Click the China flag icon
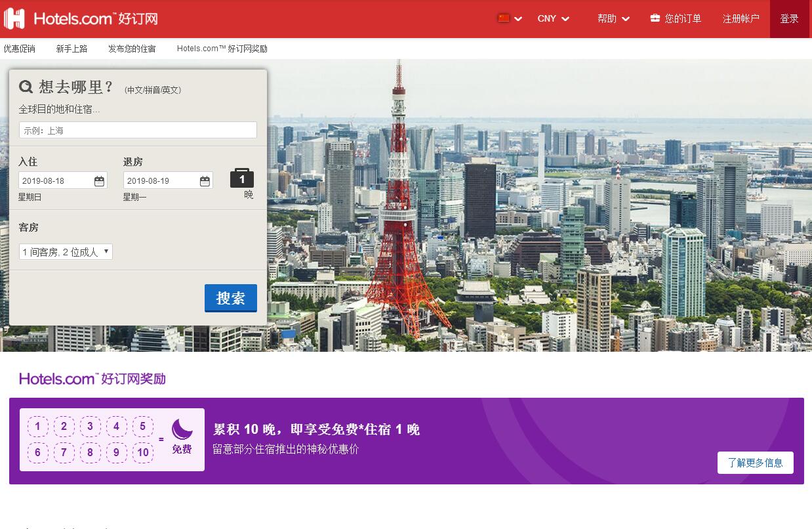 coord(504,18)
